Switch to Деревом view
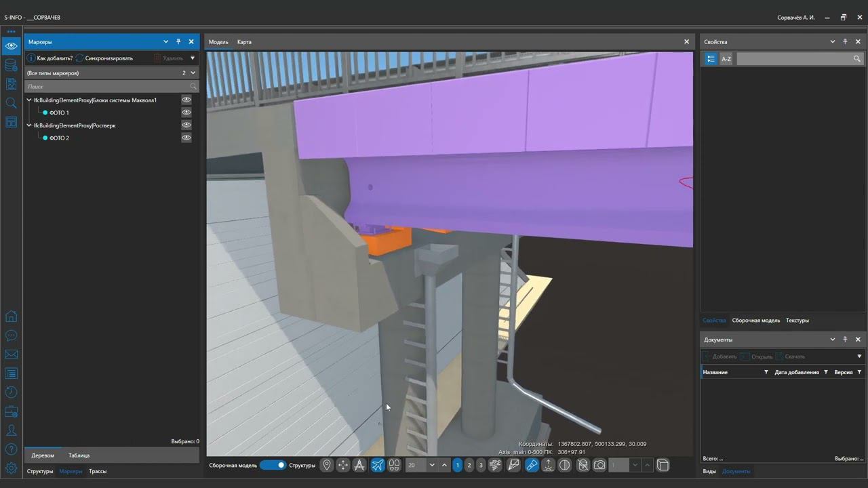Viewport: 868px width, 488px height. tap(43, 455)
